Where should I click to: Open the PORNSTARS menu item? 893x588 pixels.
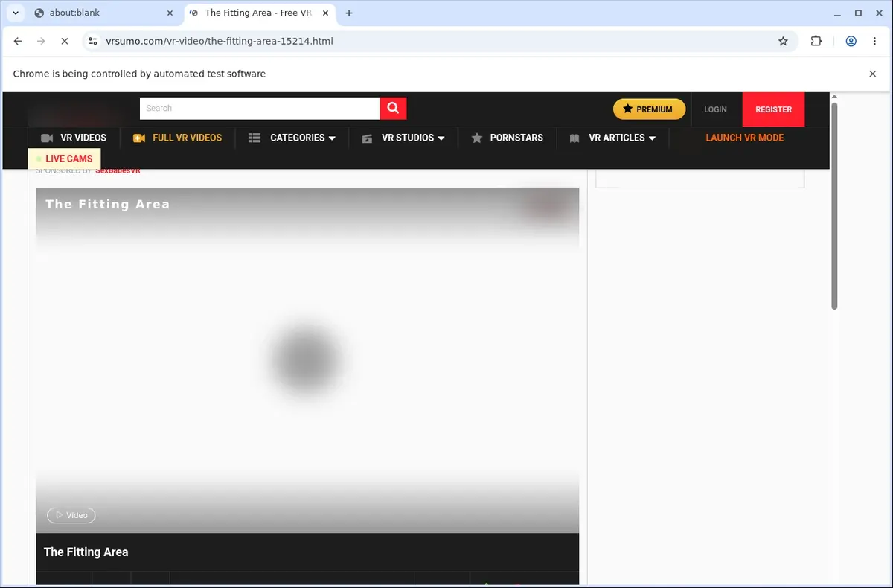508,138
